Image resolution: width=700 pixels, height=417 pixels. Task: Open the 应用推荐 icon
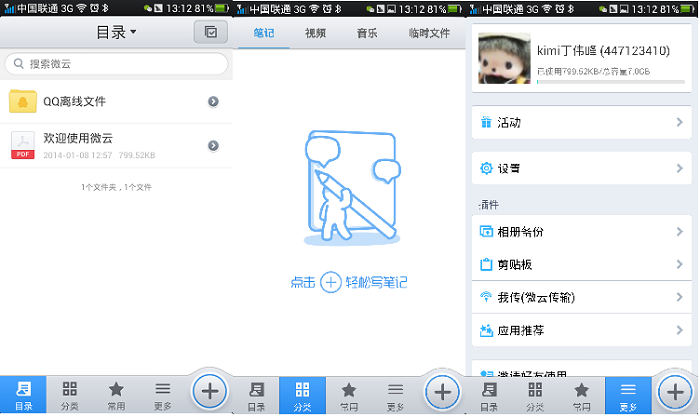coord(486,330)
